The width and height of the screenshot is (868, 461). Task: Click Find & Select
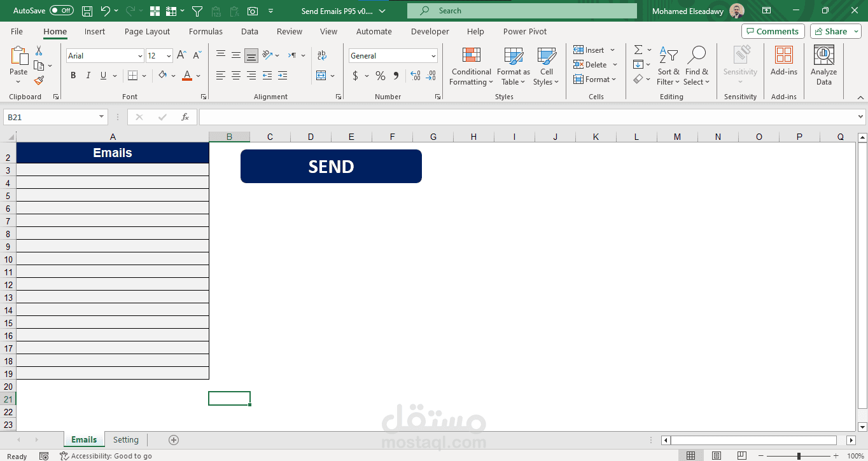point(696,66)
